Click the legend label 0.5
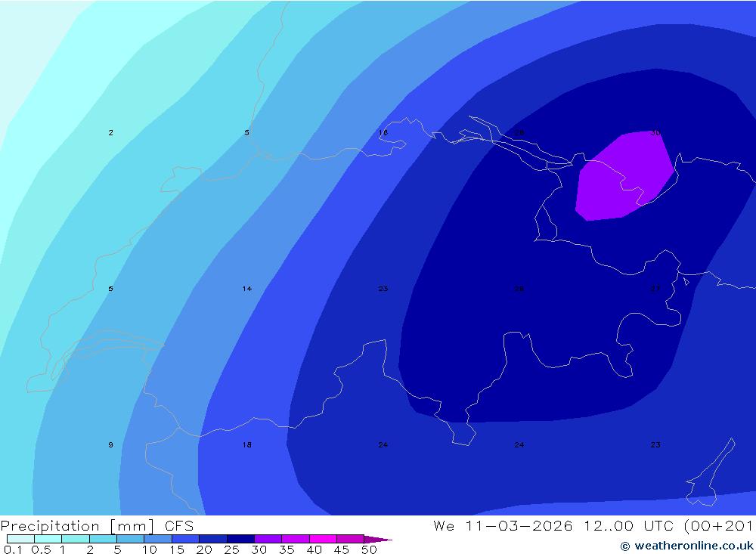 pos(41,549)
